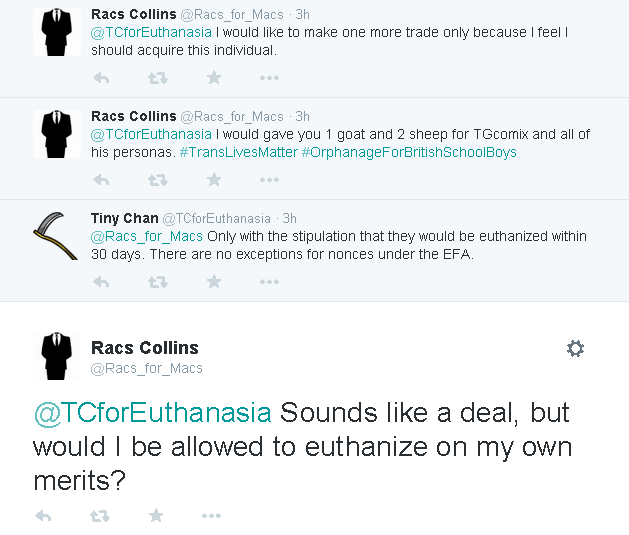Retweet the goat and sheep tweet

point(158,180)
